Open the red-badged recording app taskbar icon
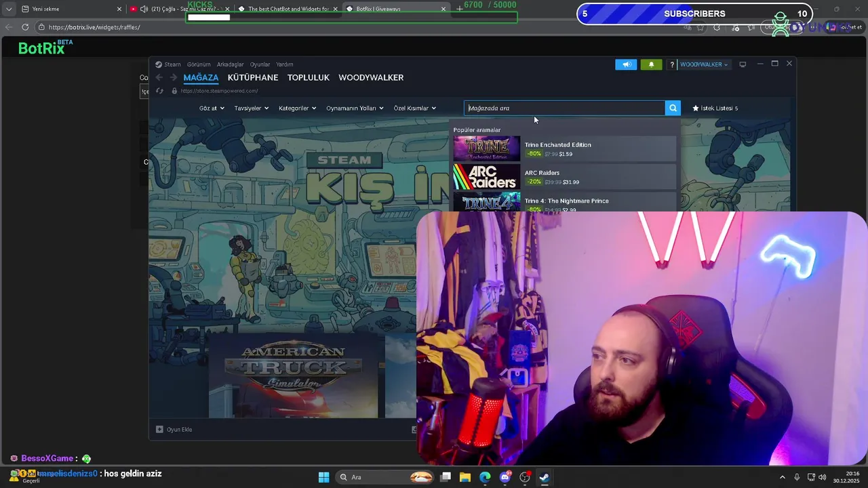 coord(524,477)
